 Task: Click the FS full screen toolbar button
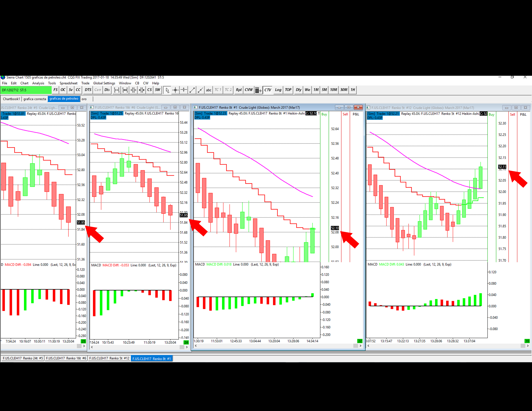[x=56, y=90]
